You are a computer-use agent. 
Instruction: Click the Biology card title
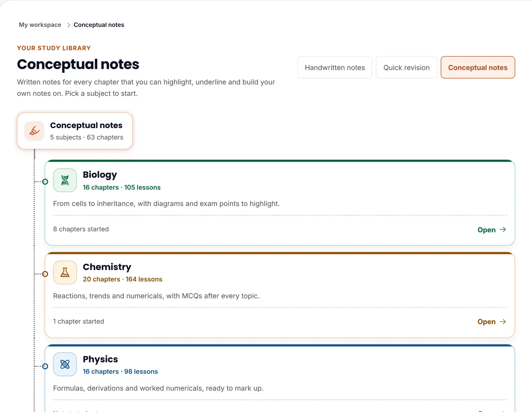tap(100, 175)
